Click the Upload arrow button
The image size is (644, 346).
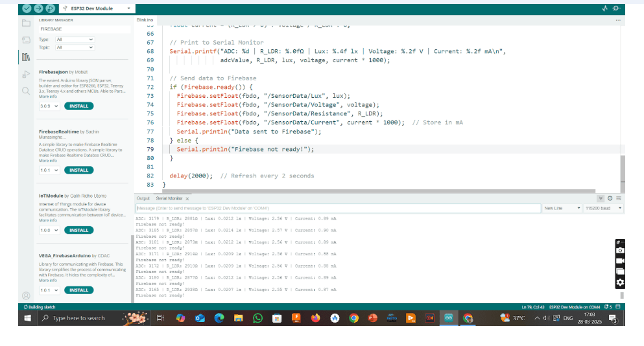[x=39, y=8]
